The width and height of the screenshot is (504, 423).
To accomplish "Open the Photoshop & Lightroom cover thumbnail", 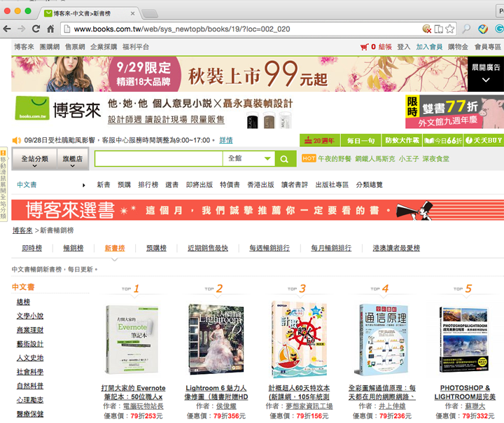I will tap(464, 340).
